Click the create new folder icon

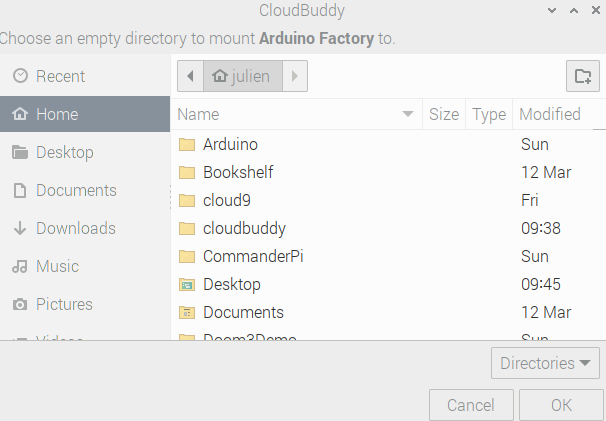580,76
